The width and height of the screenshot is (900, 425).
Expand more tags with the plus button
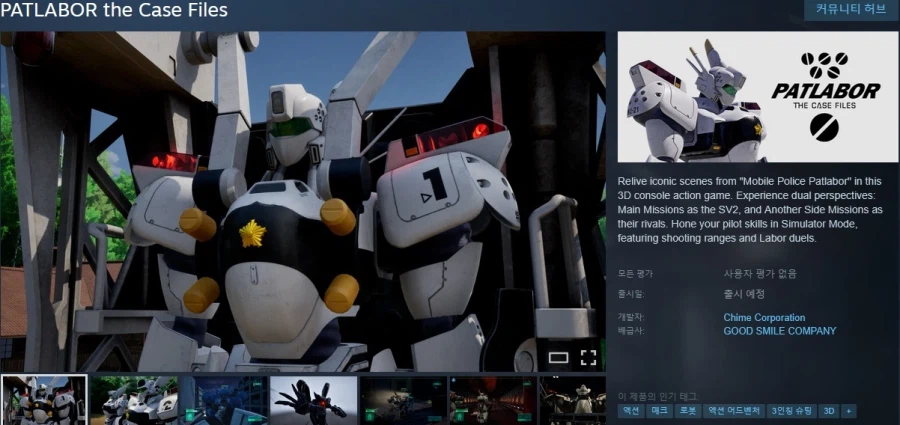pyautogui.click(x=849, y=410)
